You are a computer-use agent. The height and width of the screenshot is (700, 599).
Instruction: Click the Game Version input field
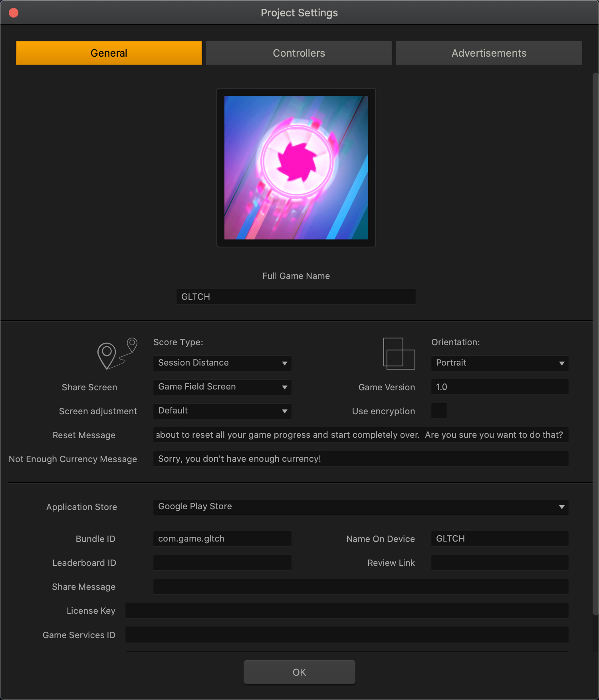tap(500, 387)
